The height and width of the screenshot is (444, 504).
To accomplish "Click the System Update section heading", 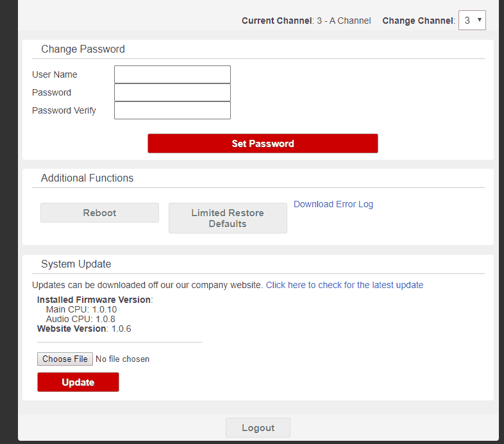I will (76, 264).
